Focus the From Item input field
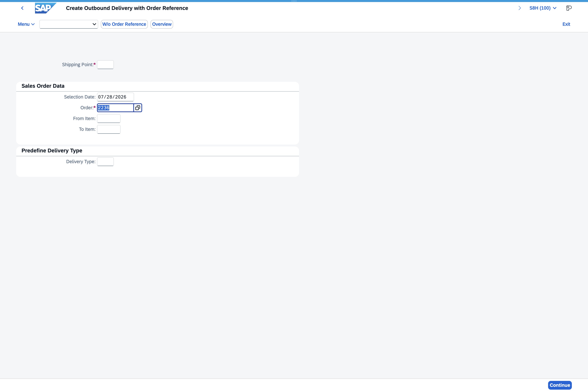The height and width of the screenshot is (392, 588). coord(109,119)
